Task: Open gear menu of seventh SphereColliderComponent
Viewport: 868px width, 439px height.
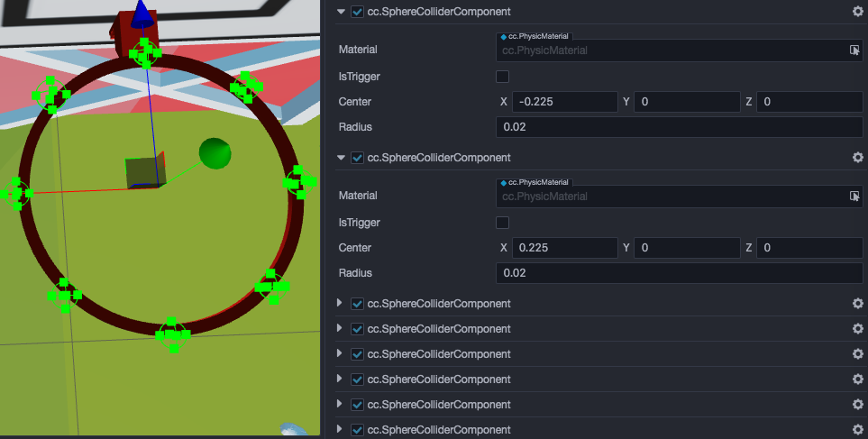Action: pyautogui.click(x=857, y=405)
